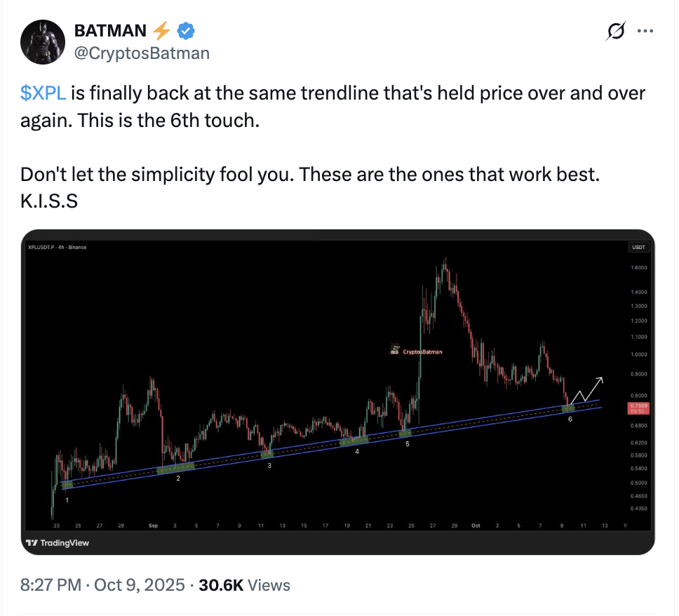This screenshot has width=679, height=616.
Task: Click the 30.6K Views count
Action: pyautogui.click(x=246, y=584)
